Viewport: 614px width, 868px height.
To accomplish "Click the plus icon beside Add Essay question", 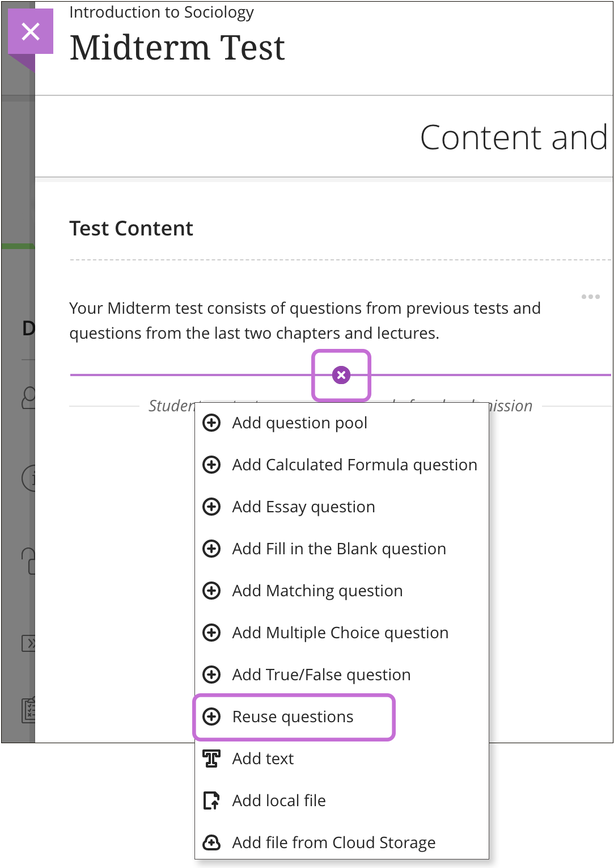I will click(211, 507).
